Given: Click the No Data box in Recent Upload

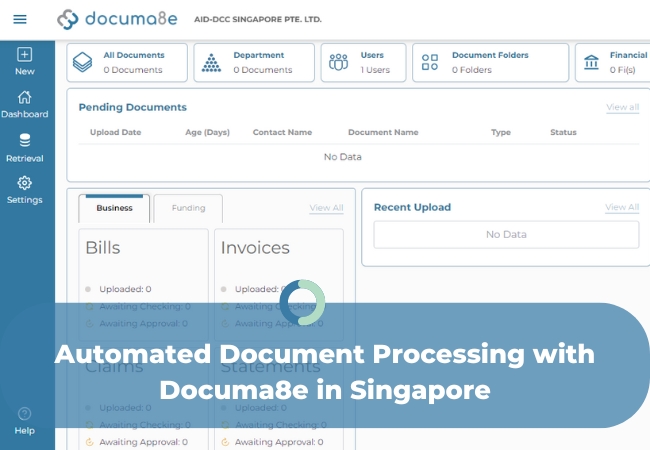Looking at the screenshot, I should point(506,235).
